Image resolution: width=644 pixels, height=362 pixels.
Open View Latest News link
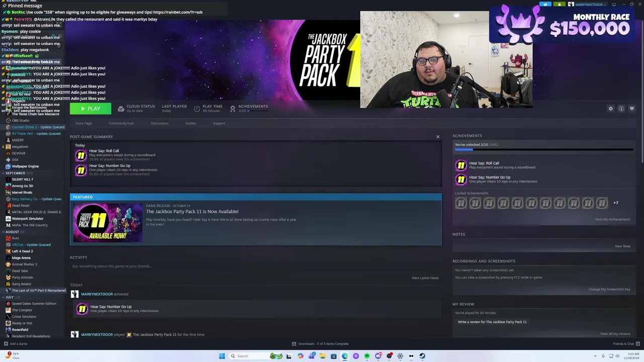tap(425, 278)
